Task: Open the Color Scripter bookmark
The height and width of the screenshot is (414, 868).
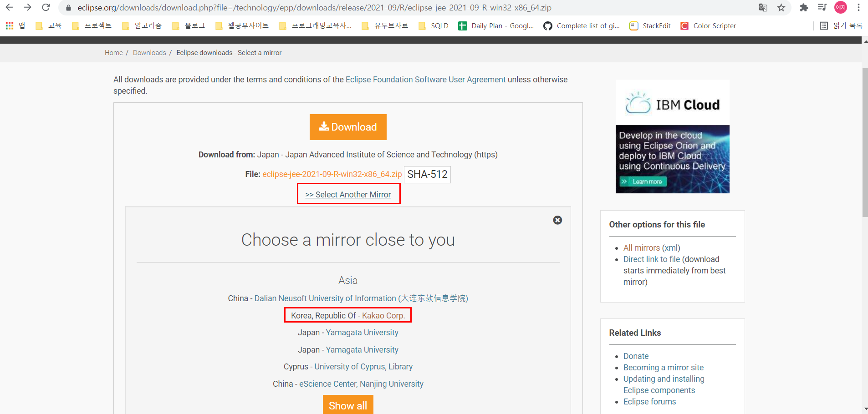Action: tap(708, 25)
